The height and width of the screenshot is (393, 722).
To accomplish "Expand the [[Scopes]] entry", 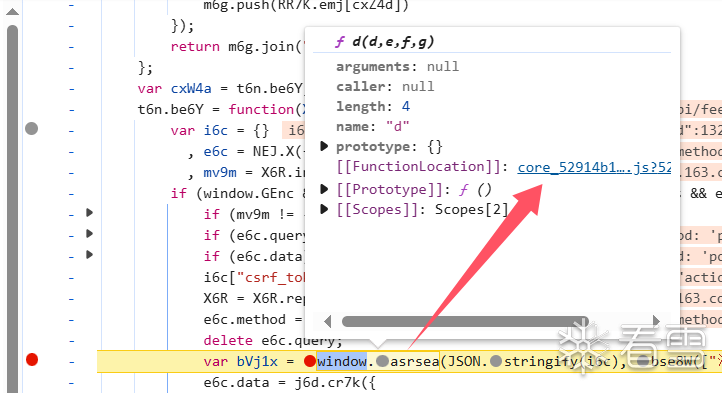I will pyautogui.click(x=324, y=210).
